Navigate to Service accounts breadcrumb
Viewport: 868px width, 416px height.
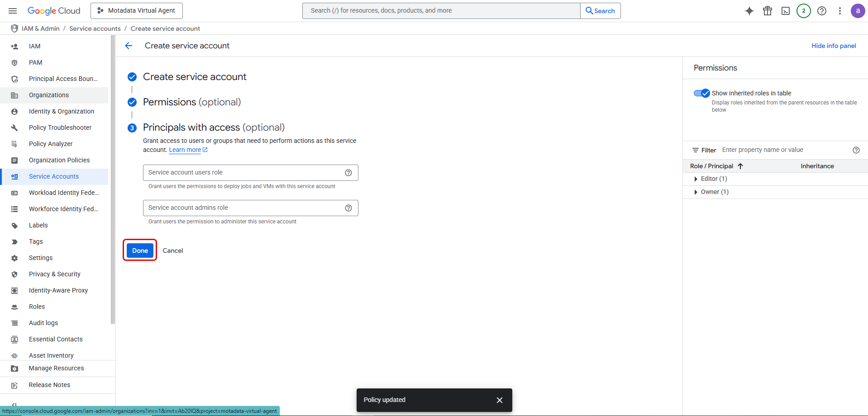(95, 28)
